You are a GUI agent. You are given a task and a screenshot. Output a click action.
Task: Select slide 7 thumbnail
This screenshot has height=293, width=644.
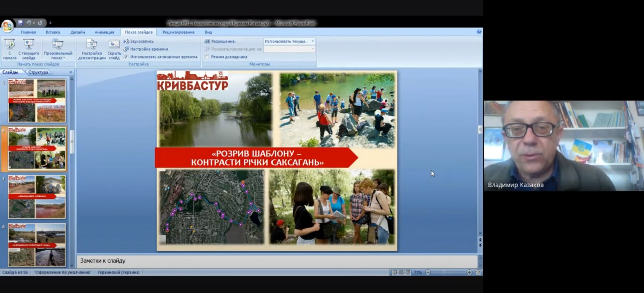pyautogui.click(x=37, y=197)
